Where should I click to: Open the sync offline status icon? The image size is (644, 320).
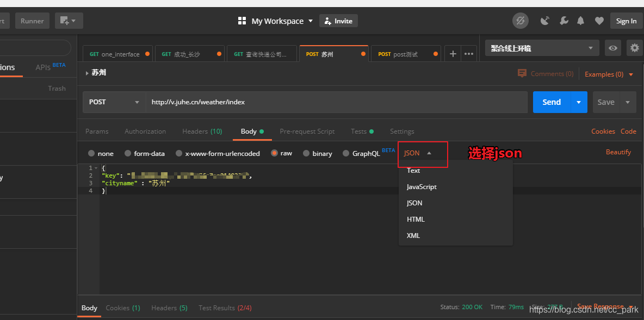pyautogui.click(x=521, y=21)
